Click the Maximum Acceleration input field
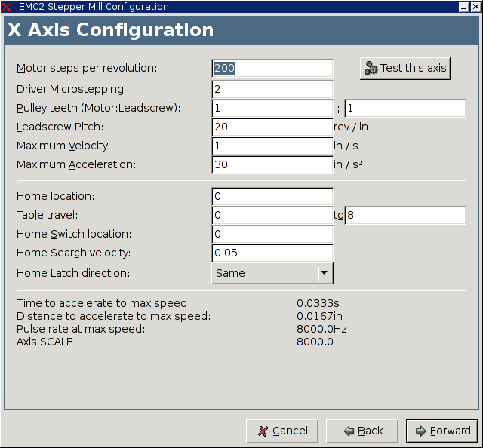 tap(272, 164)
